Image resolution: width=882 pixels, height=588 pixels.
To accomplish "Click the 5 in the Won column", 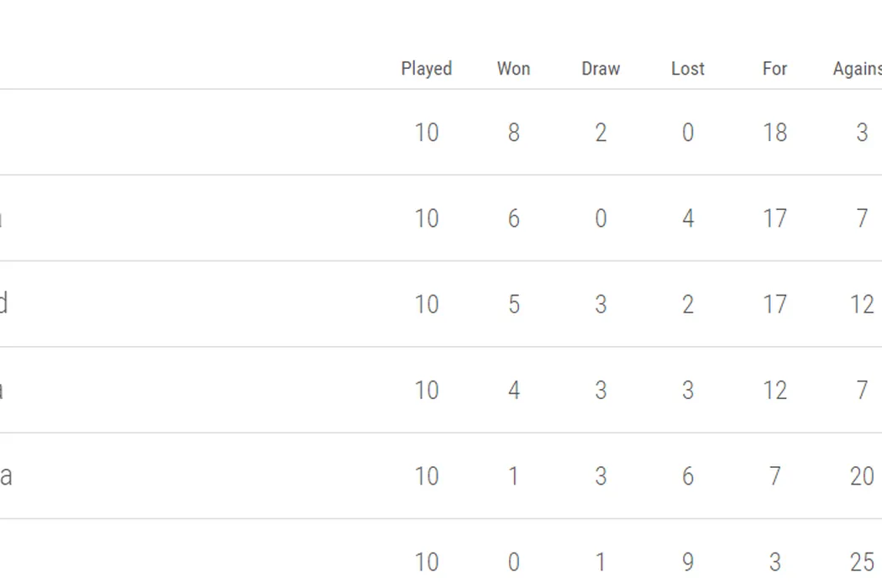I will 513,304.
